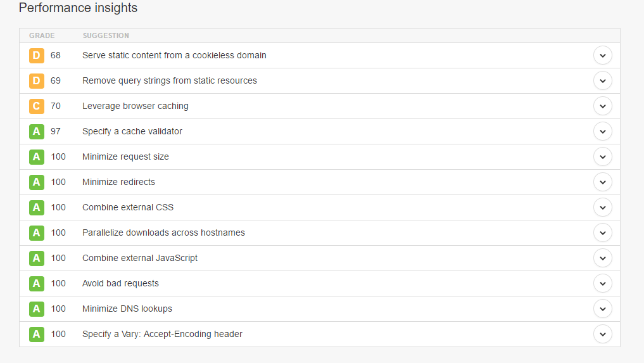The image size is (644, 363).
Task: Click the orange C grade badge
Action: point(37,106)
